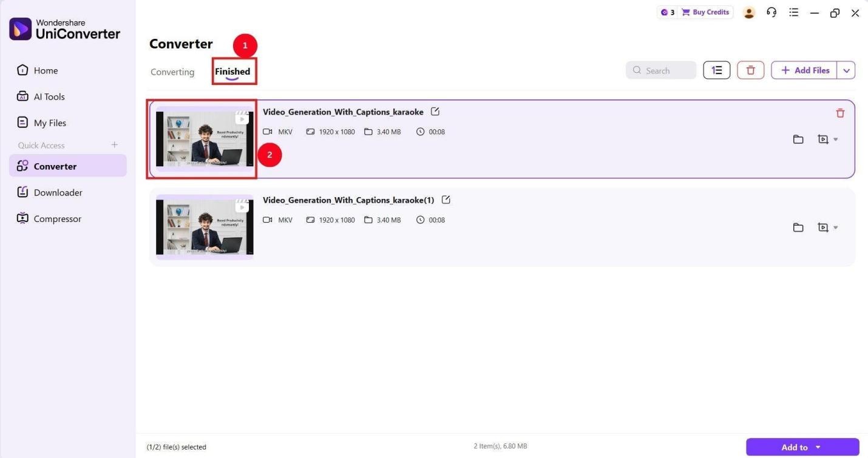Delete Video_Generation_With_Captions_karaoke using red trash icon
Screen dimensions: 868x458
pos(840,113)
